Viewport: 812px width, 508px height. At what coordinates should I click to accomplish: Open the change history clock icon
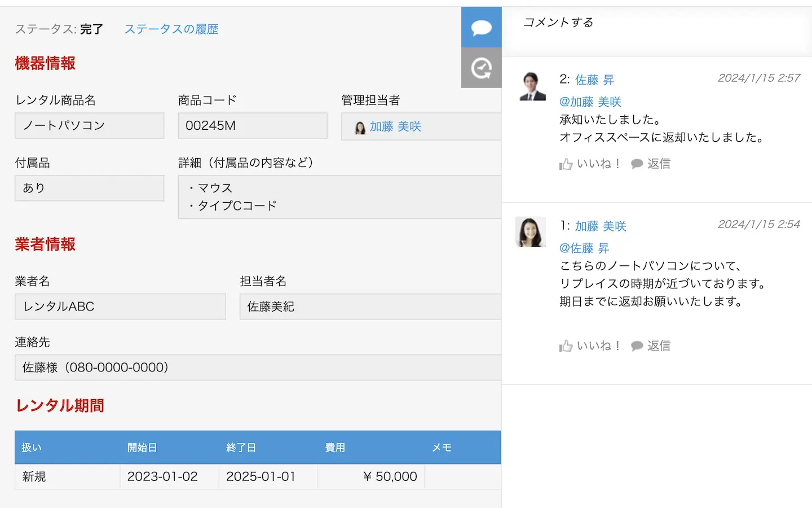click(x=481, y=68)
